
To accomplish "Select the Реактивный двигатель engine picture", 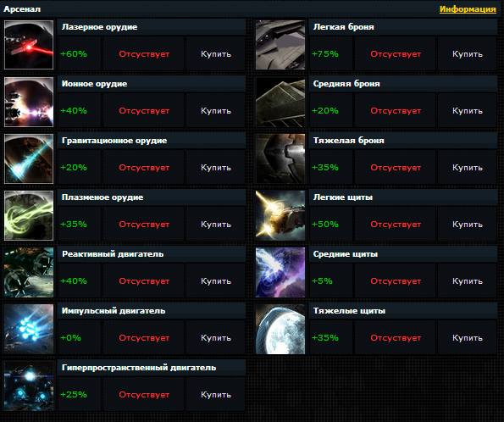I will 29,272.
